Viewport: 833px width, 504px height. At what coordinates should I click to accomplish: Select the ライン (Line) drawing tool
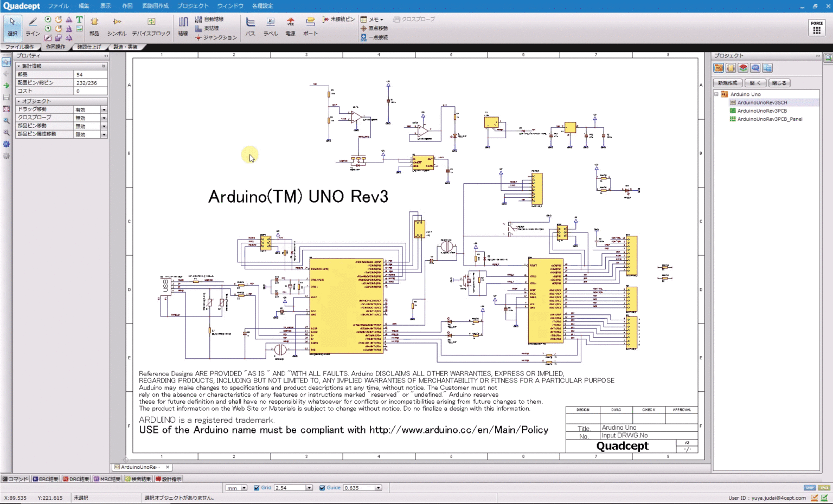click(x=33, y=27)
